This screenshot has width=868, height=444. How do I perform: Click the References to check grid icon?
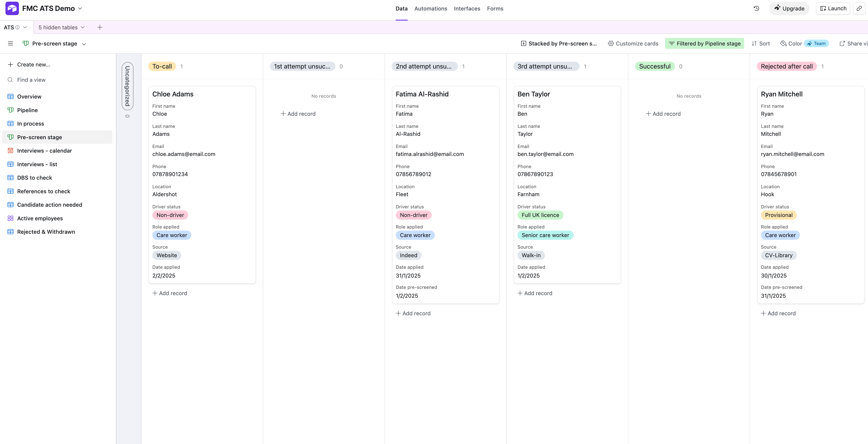coord(10,191)
